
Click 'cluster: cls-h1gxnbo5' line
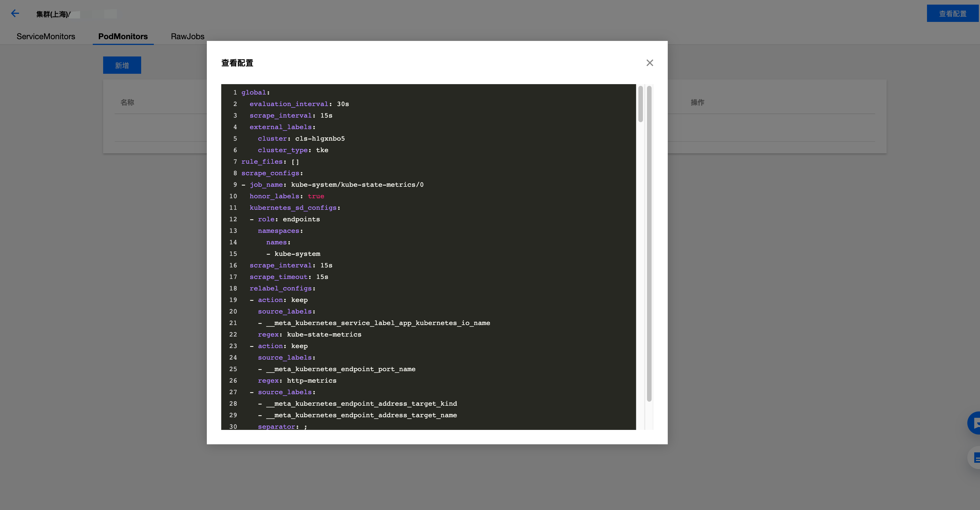click(x=301, y=139)
